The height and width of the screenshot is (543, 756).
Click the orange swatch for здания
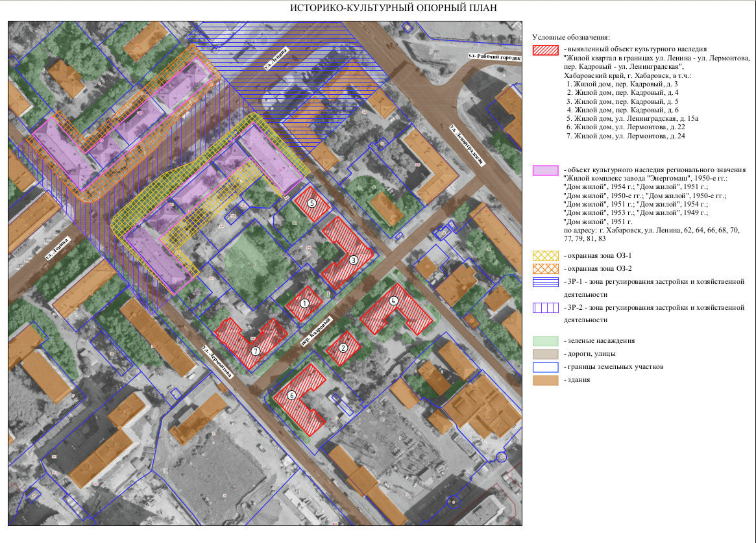tap(545, 381)
